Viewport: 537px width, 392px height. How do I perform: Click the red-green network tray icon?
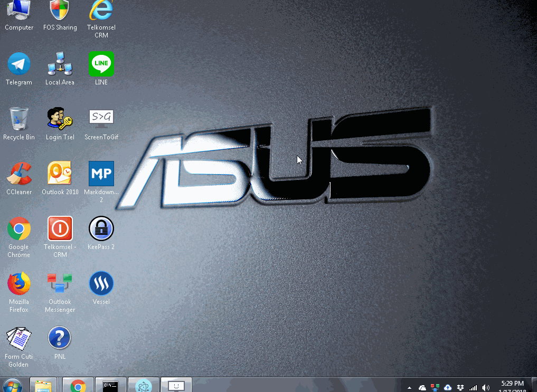pos(435,388)
